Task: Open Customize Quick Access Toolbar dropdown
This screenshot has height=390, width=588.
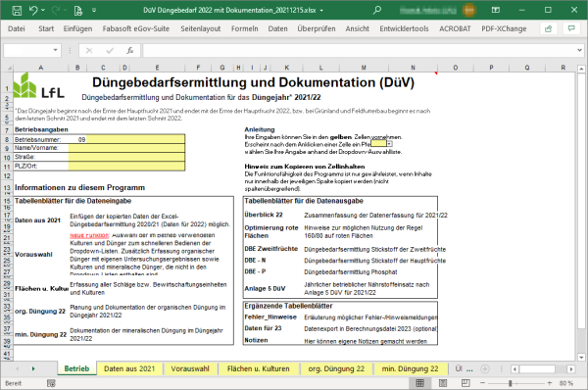Action: [x=94, y=11]
